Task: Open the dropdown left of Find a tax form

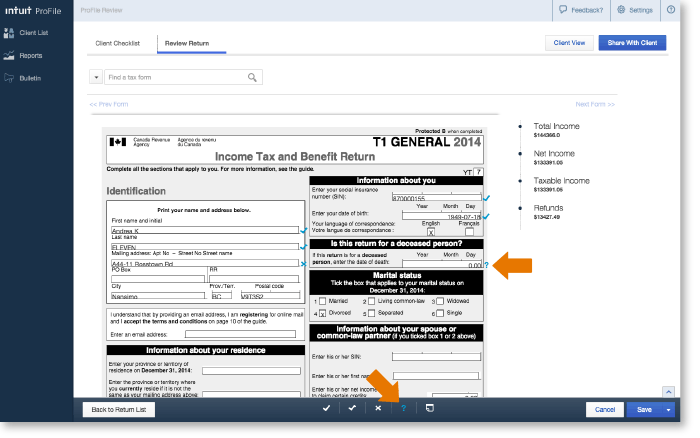Action: pyautogui.click(x=96, y=77)
